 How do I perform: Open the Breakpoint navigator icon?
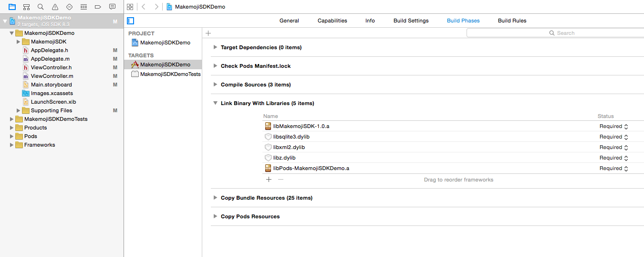(98, 7)
